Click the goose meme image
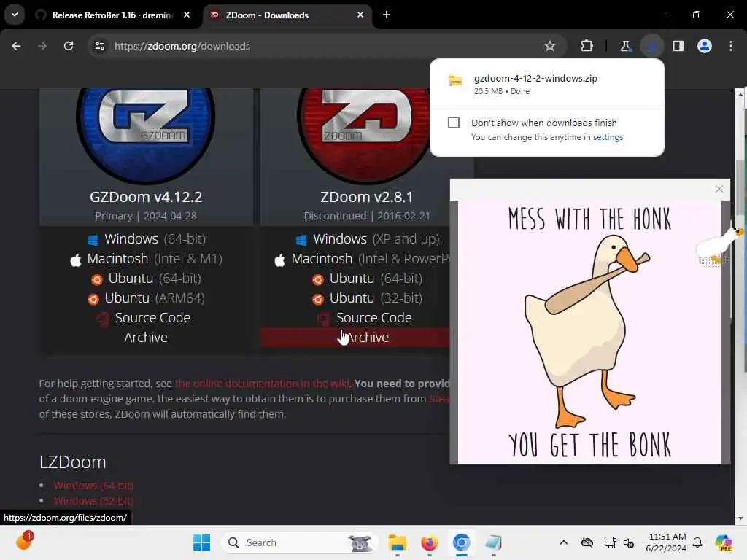Image resolution: width=747 pixels, height=560 pixels. 589,332
